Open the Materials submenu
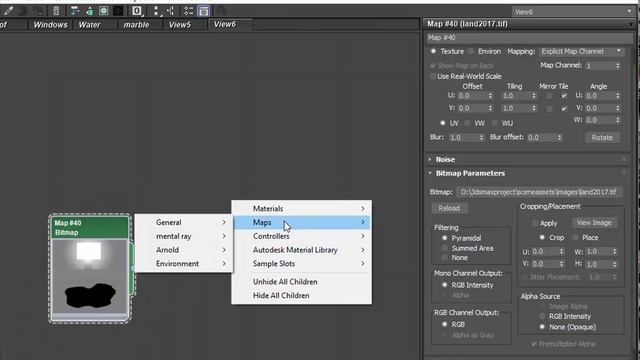 click(302, 209)
